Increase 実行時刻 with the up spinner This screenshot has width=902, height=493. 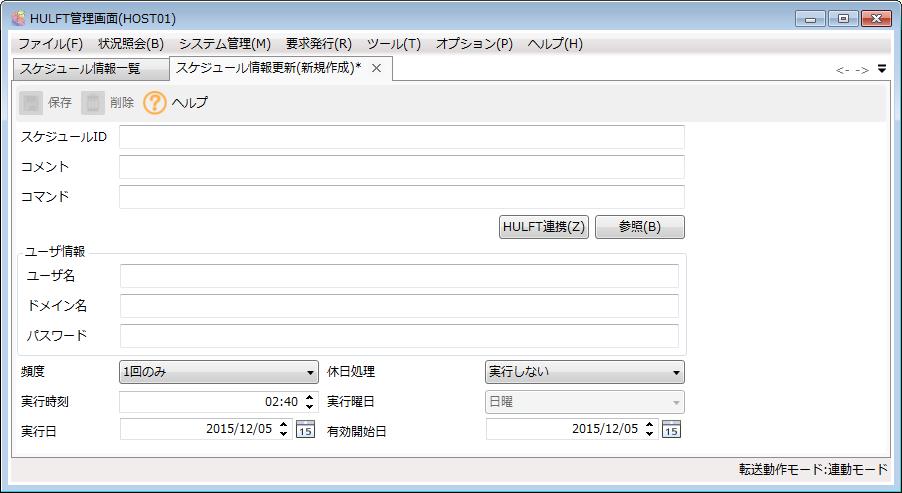309,397
